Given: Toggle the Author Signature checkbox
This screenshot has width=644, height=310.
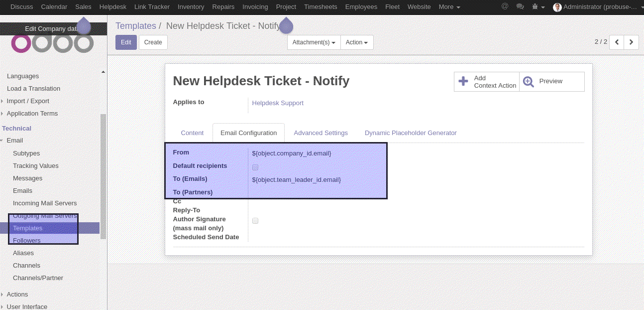Looking at the screenshot, I should [255, 221].
